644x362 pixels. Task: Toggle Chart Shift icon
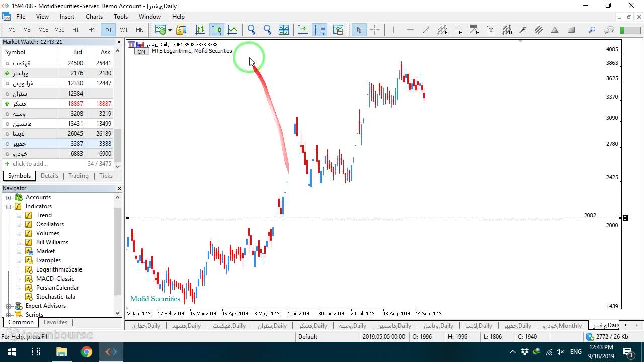pyautogui.click(x=319, y=30)
